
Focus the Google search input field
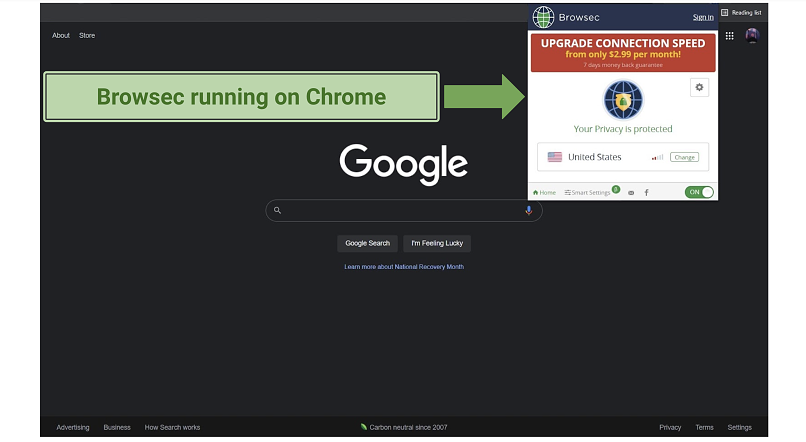tap(404, 210)
